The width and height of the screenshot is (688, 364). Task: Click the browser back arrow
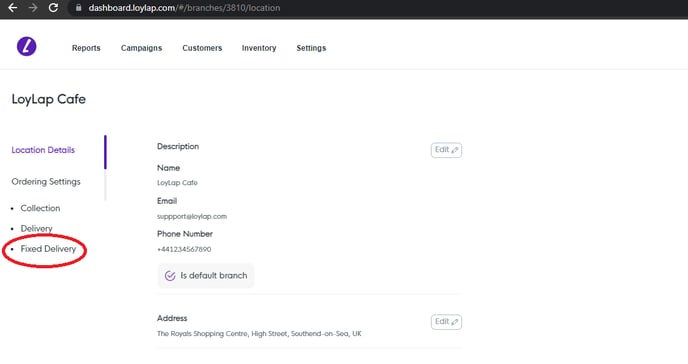[x=13, y=8]
